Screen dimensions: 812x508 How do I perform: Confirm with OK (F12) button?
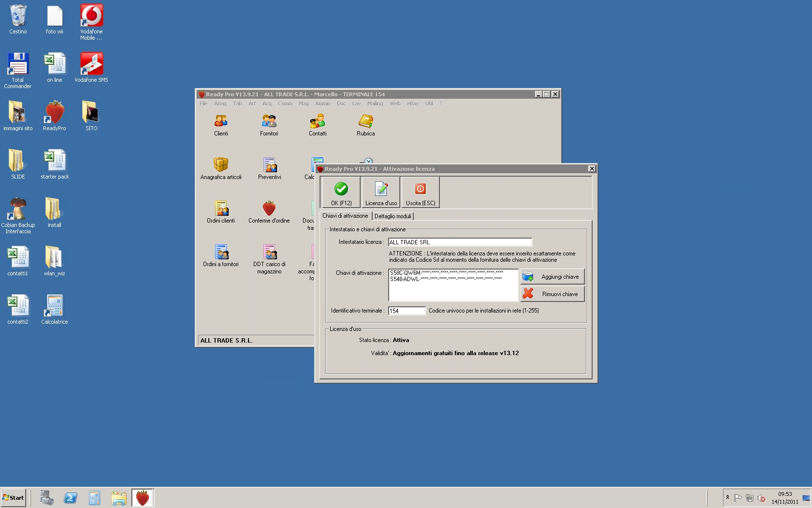341,193
